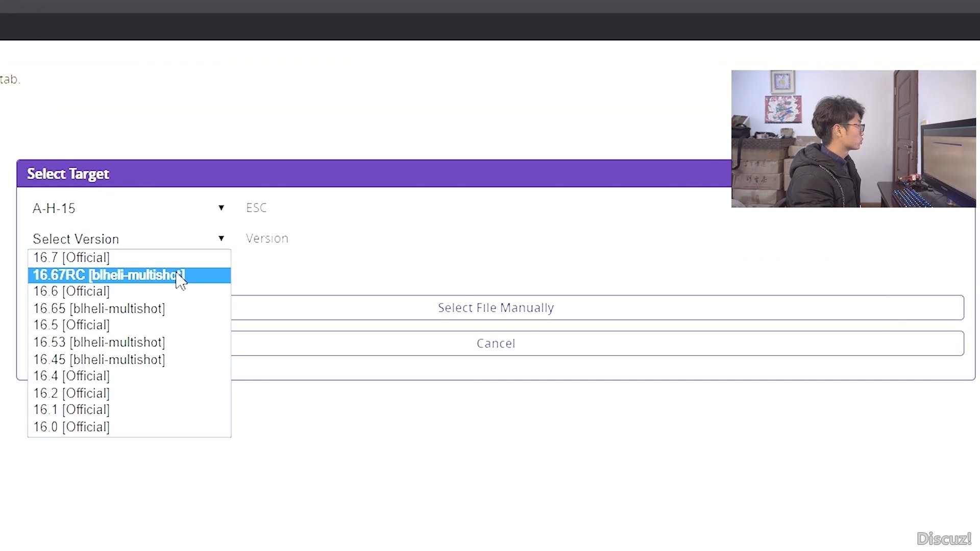Image resolution: width=980 pixels, height=551 pixels.
Task: Click the webcam video overlay thumbnail
Action: [x=853, y=139]
